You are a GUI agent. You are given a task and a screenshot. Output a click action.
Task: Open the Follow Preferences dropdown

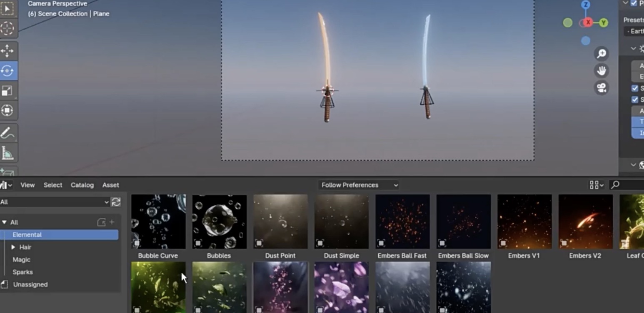click(359, 185)
